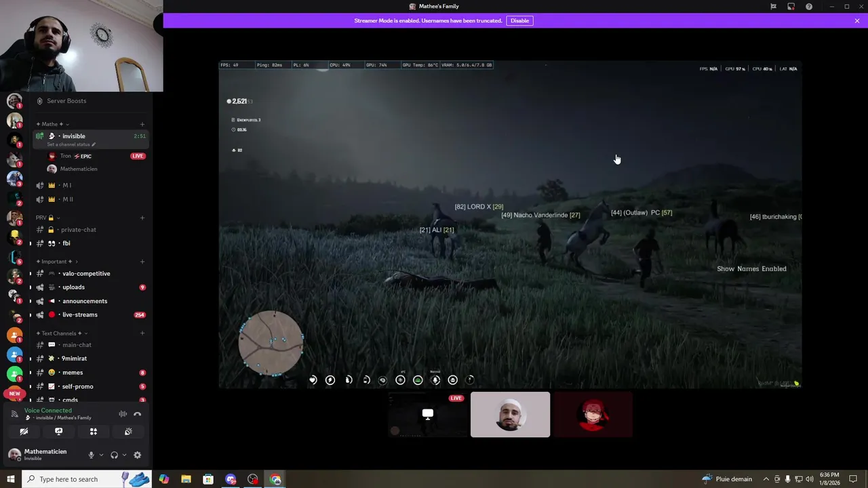Viewport: 868px width, 488px height.
Task: Open noise suppression waveform icon in voice panel
Action: click(x=123, y=414)
